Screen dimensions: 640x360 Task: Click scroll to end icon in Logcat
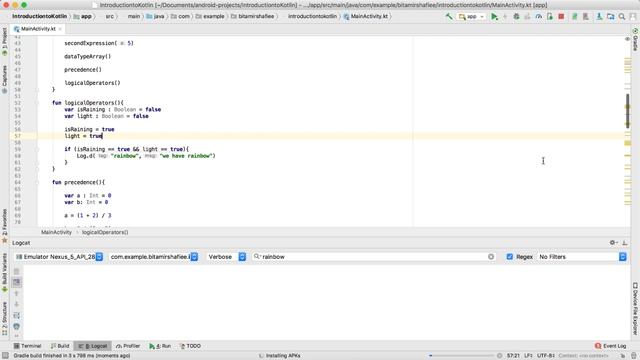16,282
